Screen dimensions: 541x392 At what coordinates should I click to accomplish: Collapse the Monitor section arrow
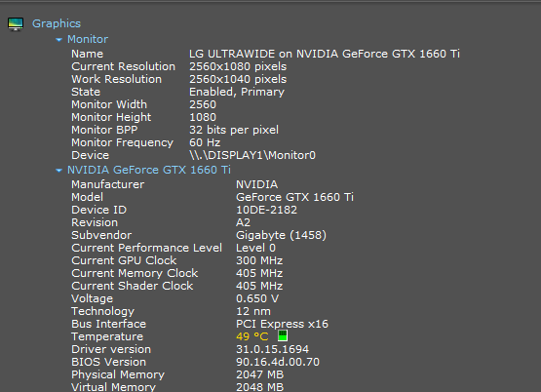[x=59, y=40]
